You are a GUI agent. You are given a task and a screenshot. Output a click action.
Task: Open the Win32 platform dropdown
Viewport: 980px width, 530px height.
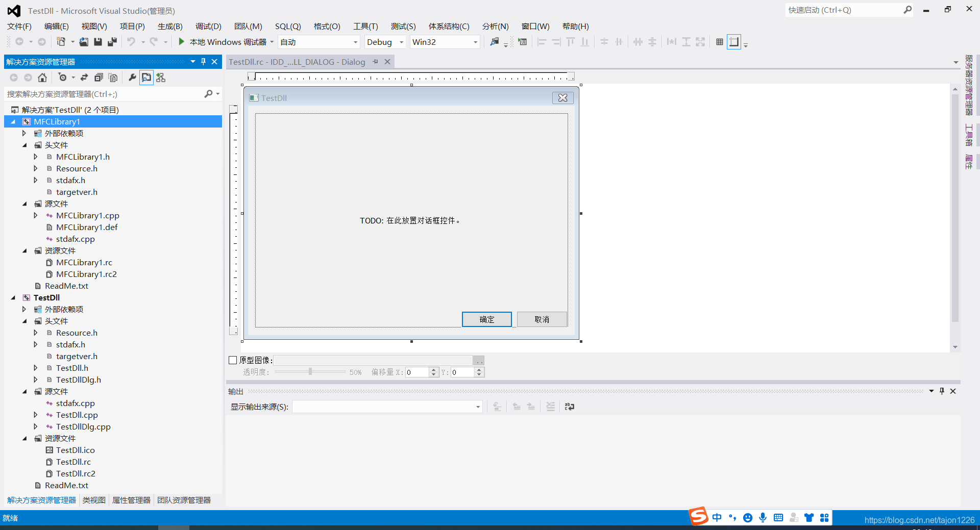pyautogui.click(x=475, y=42)
